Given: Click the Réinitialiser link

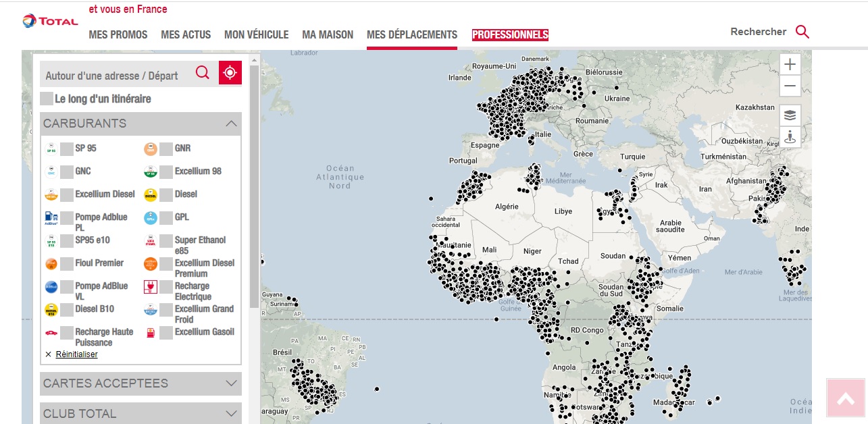Looking at the screenshot, I should point(76,354).
